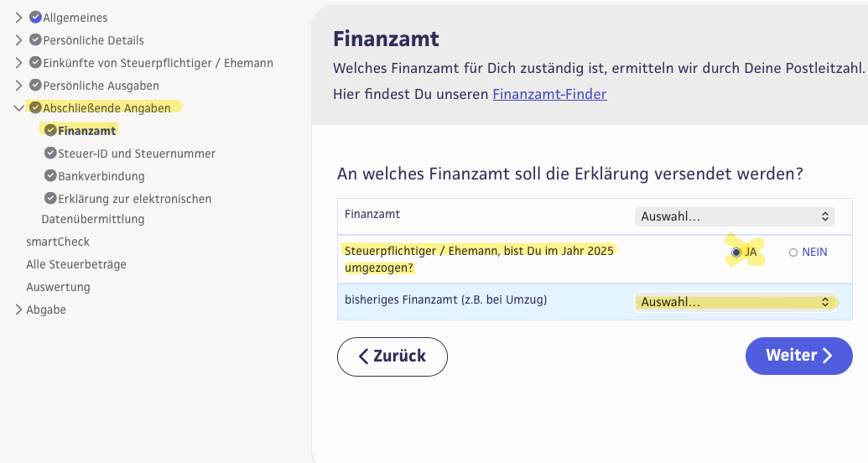Click check icon next to Erklärung zur elektronischen
This screenshot has height=463, width=868.
click(50, 198)
